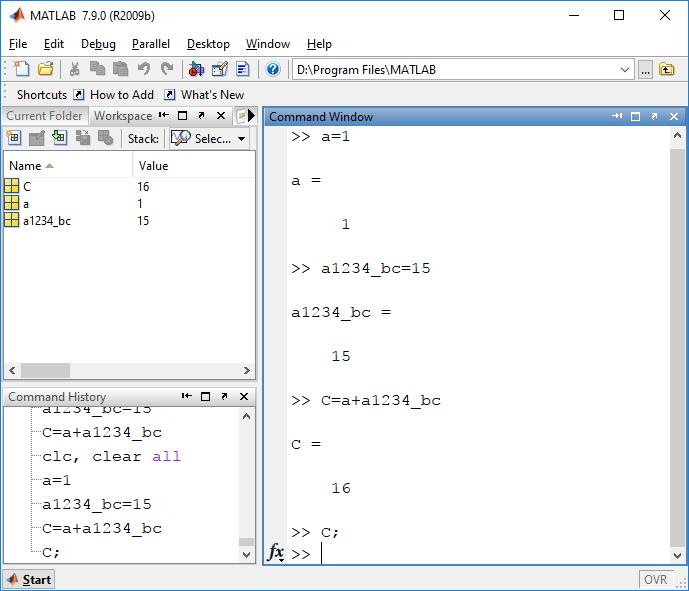Open Simulink via toolbar icon
Viewport: 689px width, 591px height.
[x=196, y=69]
